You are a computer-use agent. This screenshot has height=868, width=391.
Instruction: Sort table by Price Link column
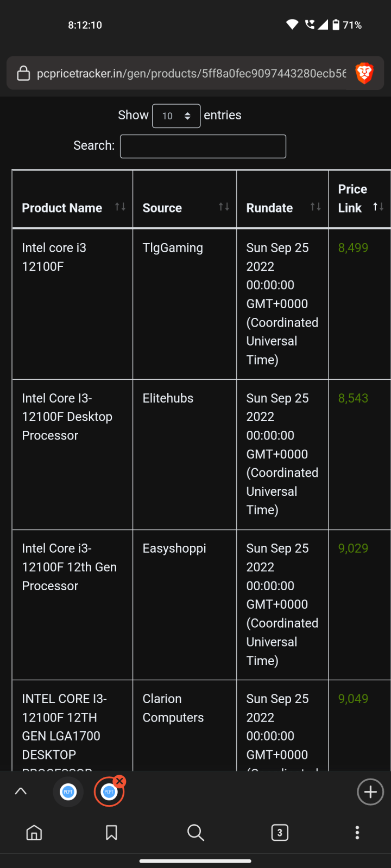pos(360,199)
